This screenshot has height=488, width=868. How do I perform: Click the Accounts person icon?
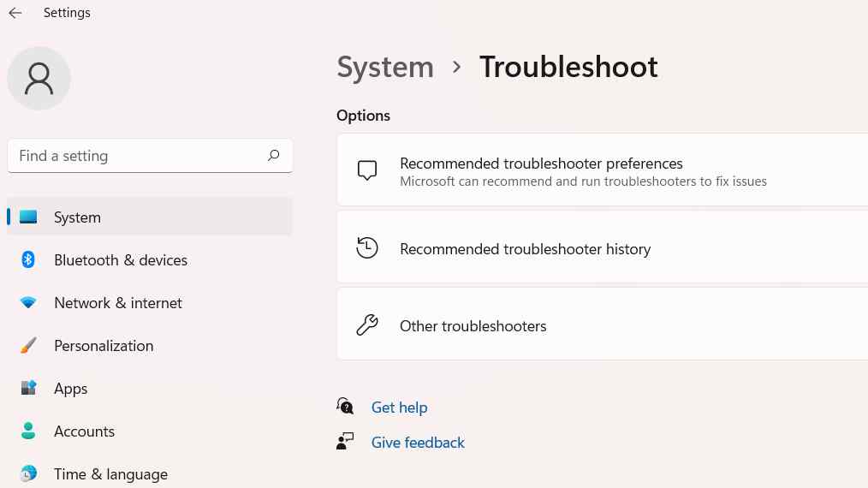tap(28, 431)
